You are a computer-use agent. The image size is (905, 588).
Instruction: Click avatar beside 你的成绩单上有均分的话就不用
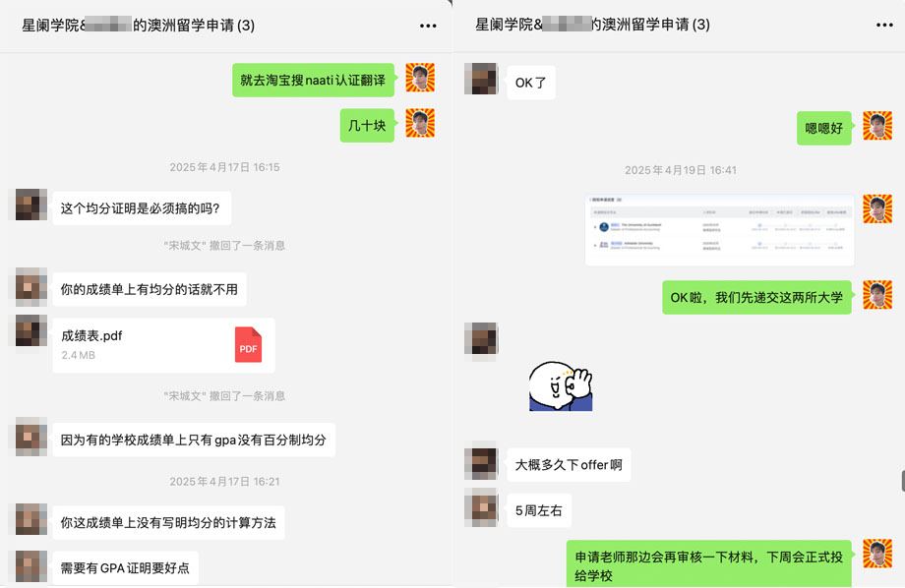[x=31, y=285]
